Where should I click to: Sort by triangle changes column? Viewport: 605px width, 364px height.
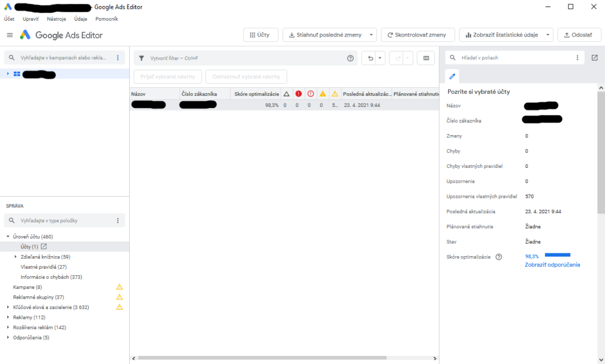[286, 94]
